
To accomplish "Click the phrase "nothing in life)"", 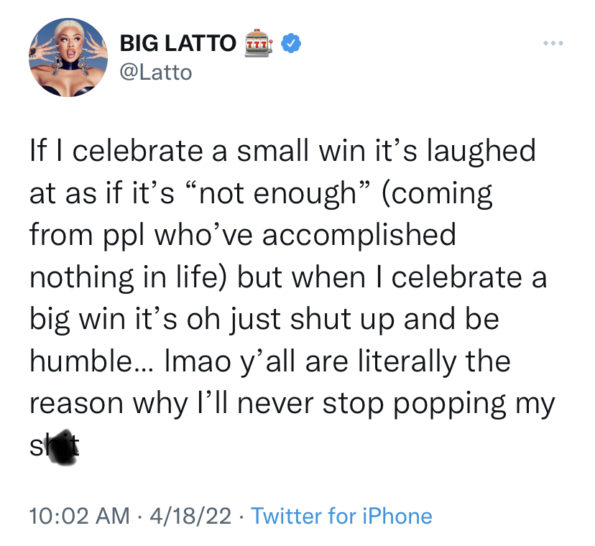I will tap(128, 278).
